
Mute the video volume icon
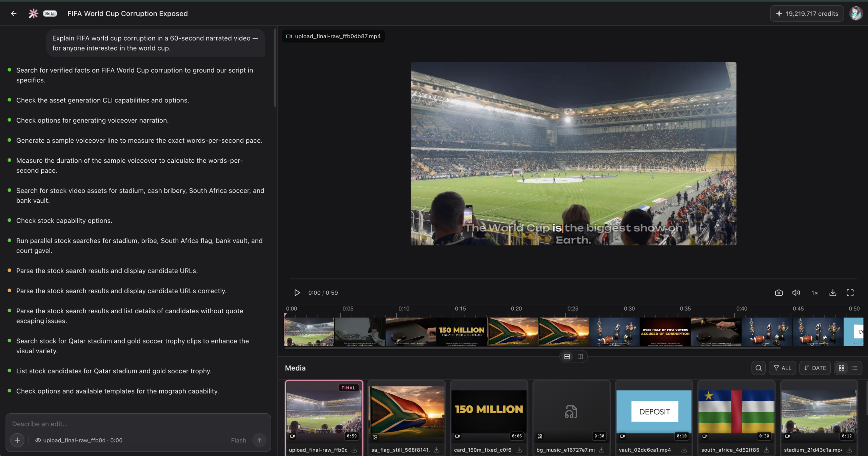[x=796, y=293]
